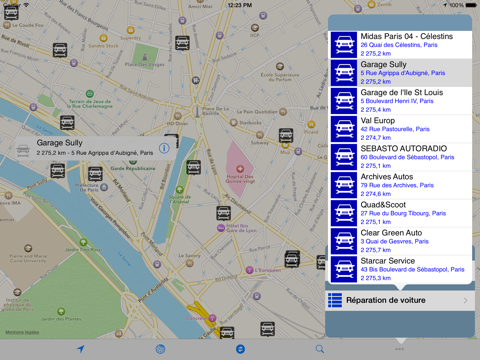
Task: Pick SEBASTO AUTORADIO from the list
Action: pyautogui.click(x=401, y=157)
